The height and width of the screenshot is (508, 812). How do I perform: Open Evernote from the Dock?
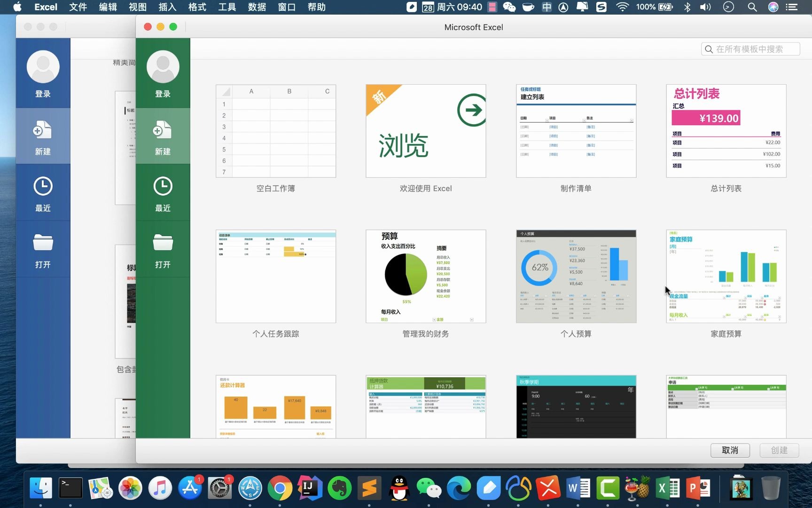point(339,488)
